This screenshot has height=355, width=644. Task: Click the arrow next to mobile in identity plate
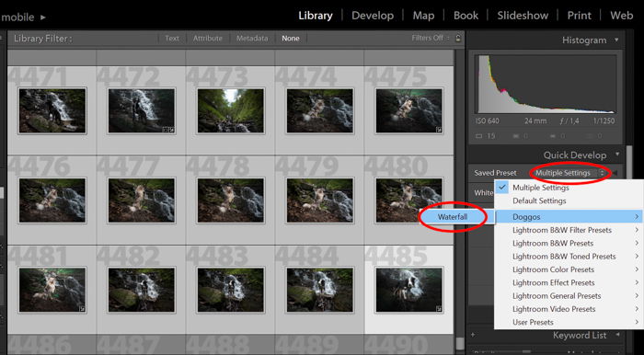(x=43, y=17)
